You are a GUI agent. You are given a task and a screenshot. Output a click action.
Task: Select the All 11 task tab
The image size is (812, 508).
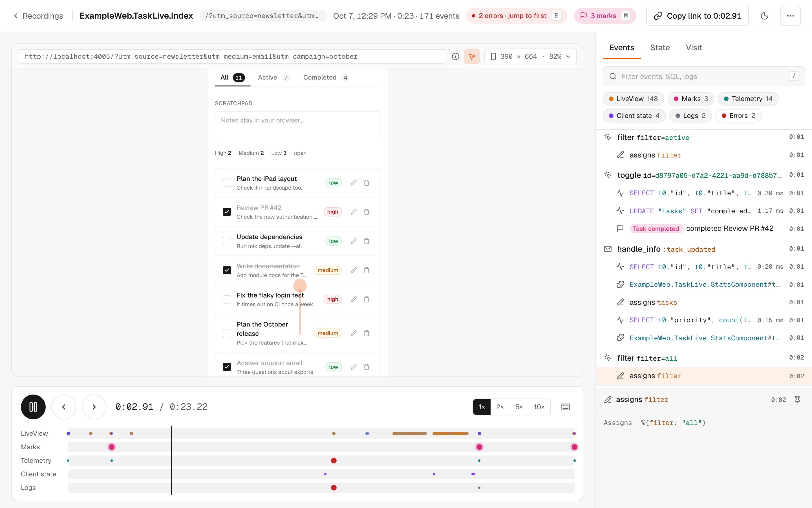click(232, 78)
